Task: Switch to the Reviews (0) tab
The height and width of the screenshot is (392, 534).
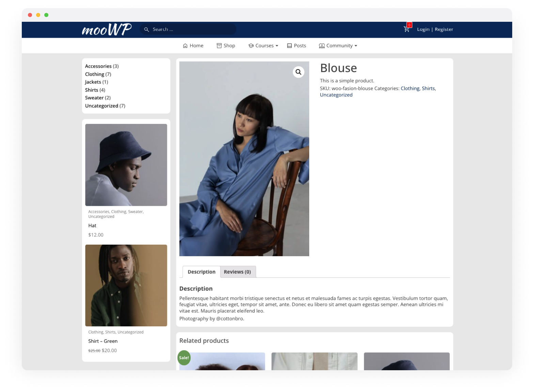Action: click(237, 272)
